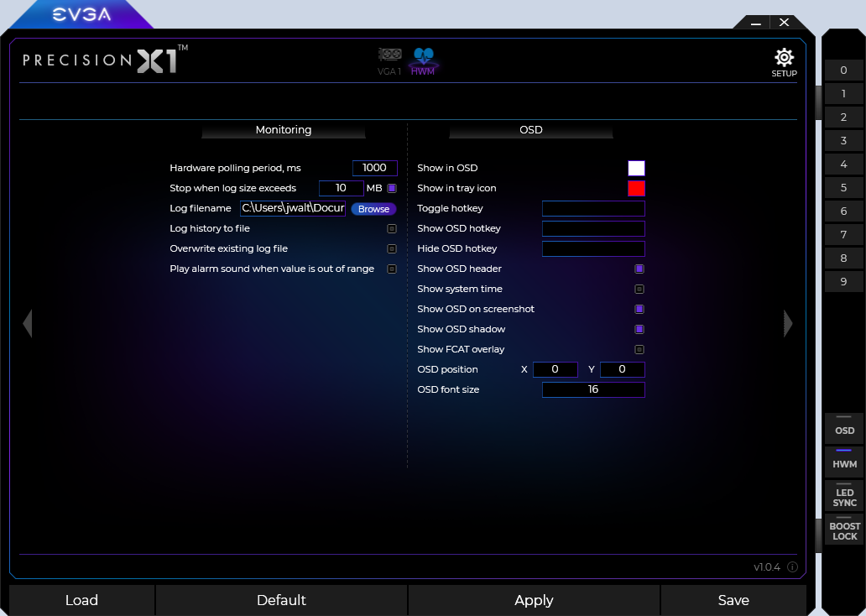866x616 pixels.
Task: Select profile slot 5
Action: (x=843, y=187)
